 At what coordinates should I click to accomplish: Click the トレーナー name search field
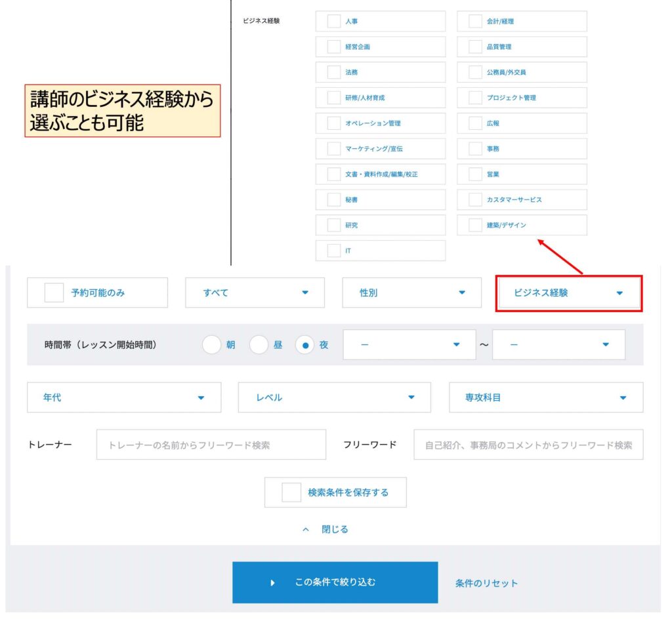(x=211, y=445)
